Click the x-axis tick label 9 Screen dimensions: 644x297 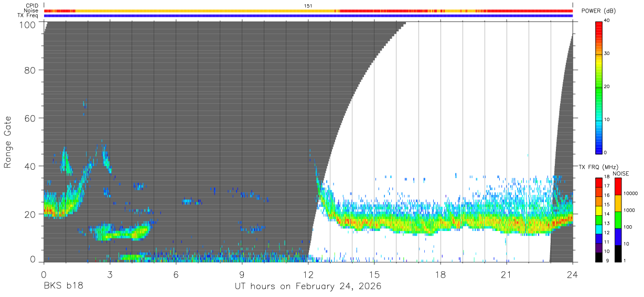(x=242, y=274)
